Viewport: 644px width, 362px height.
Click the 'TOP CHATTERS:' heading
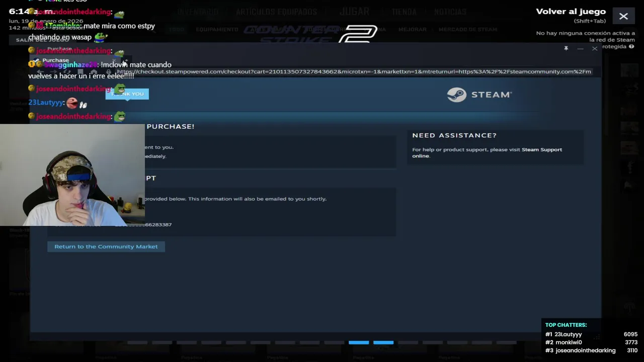click(x=566, y=325)
